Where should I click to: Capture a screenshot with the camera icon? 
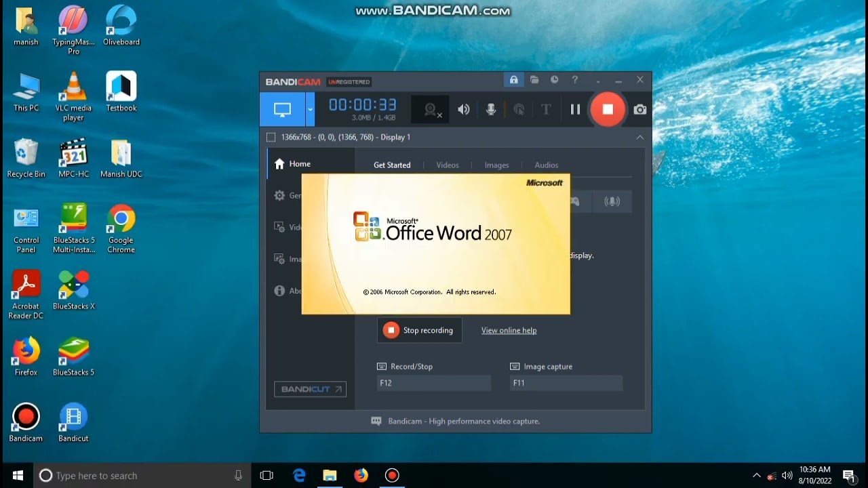point(640,109)
